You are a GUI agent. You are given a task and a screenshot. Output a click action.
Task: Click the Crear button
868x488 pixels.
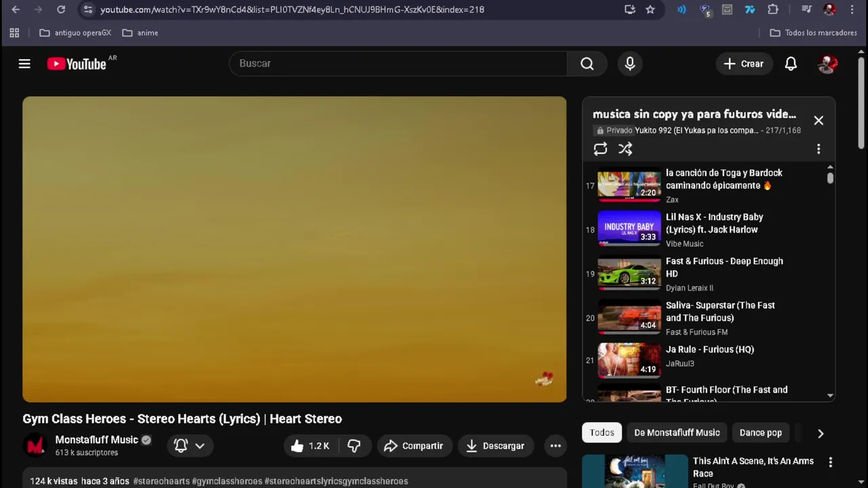[744, 64]
